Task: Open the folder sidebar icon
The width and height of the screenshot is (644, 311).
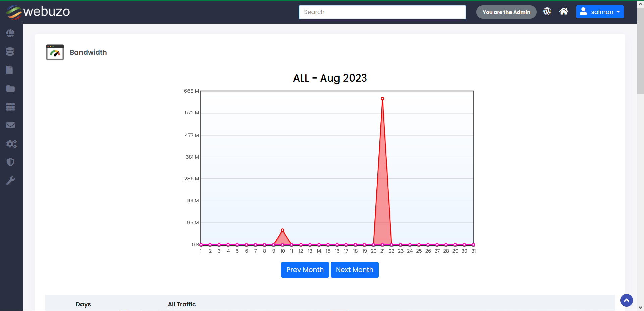Action: pos(10,89)
